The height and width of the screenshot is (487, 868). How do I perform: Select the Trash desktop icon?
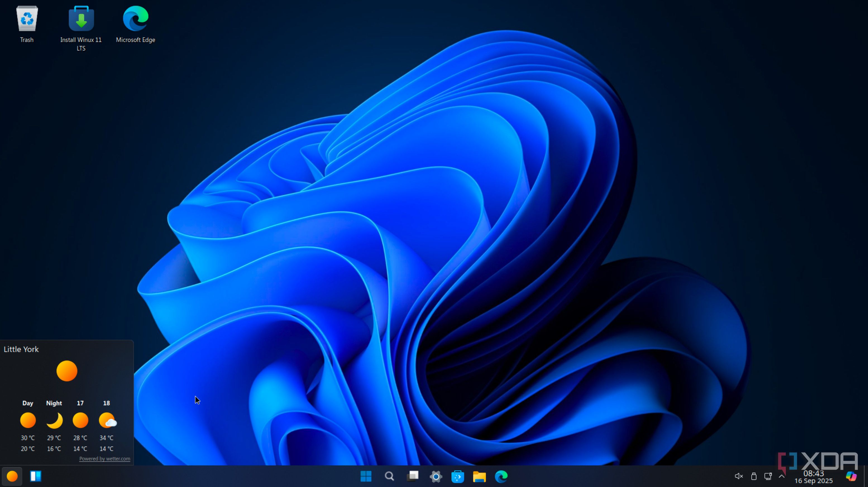coord(27,24)
